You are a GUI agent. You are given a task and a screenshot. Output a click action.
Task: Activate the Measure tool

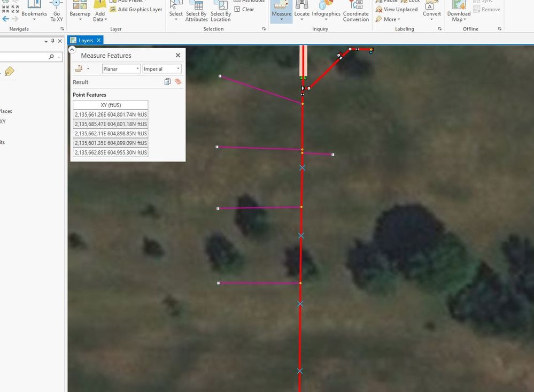(x=281, y=11)
